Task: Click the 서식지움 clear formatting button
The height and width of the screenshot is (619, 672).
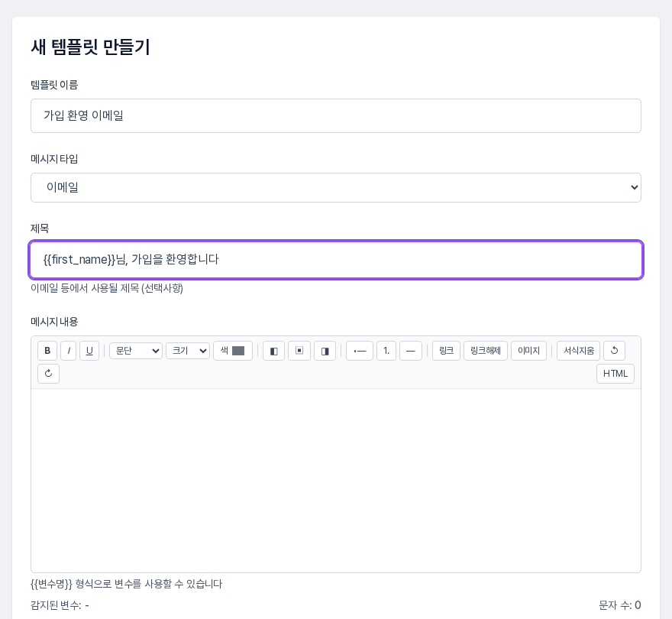Action: (579, 351)
